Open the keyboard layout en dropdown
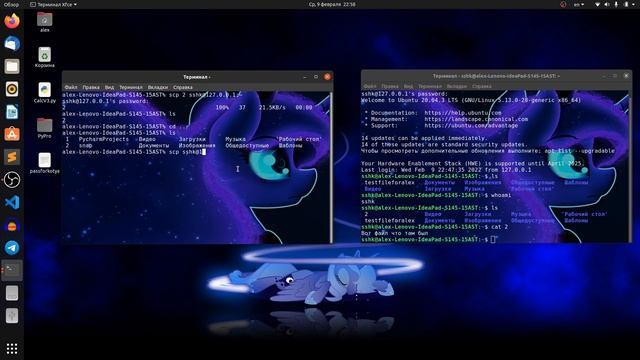The width and height of the screenshot is (640, 360). pyautogui.click(x=579, y=4)
